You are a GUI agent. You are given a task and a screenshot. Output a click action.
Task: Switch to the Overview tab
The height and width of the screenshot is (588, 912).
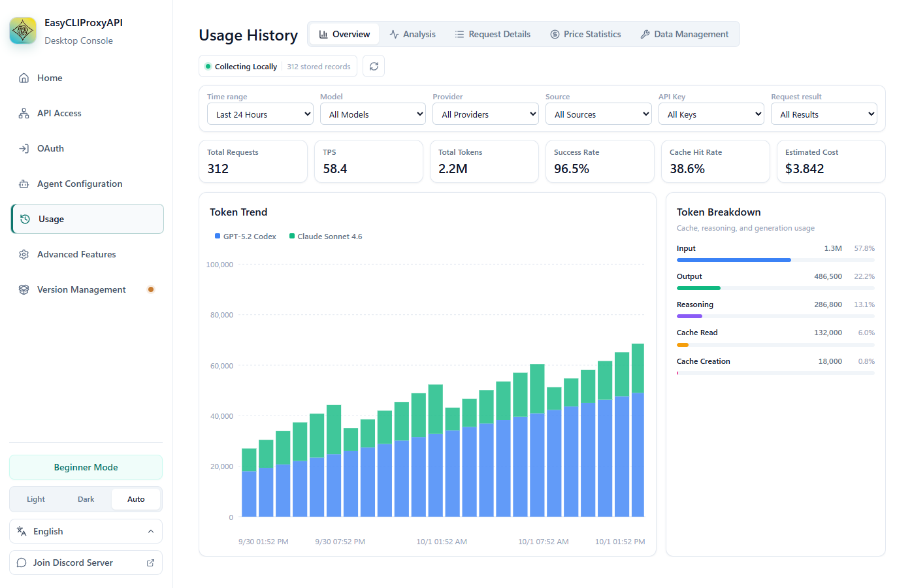(x=344, y=34)
